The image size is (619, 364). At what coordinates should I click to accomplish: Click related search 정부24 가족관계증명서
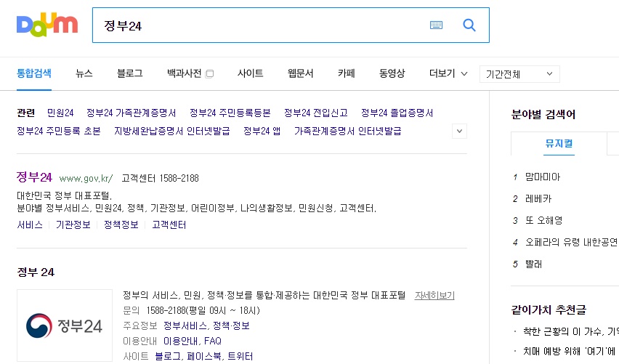pos(132,113)
